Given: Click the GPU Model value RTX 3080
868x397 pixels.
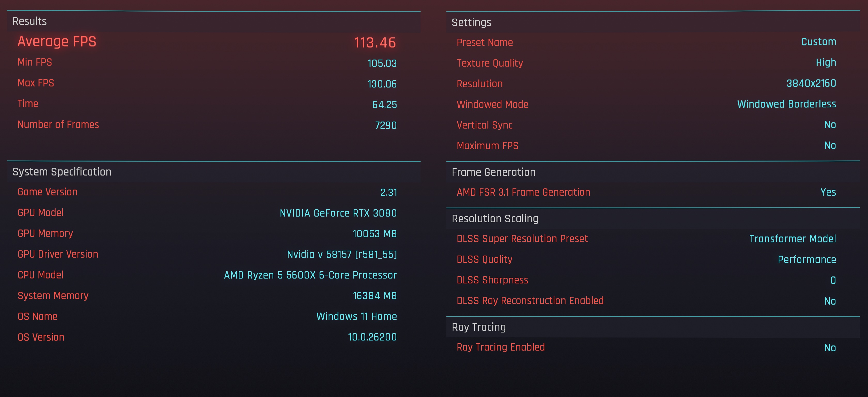Looking at the screenshot, I should (338, 213).
